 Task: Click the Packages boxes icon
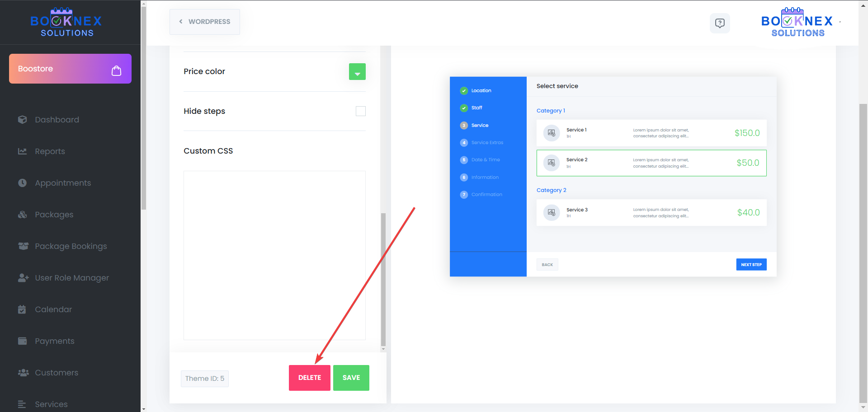(23, 215)
